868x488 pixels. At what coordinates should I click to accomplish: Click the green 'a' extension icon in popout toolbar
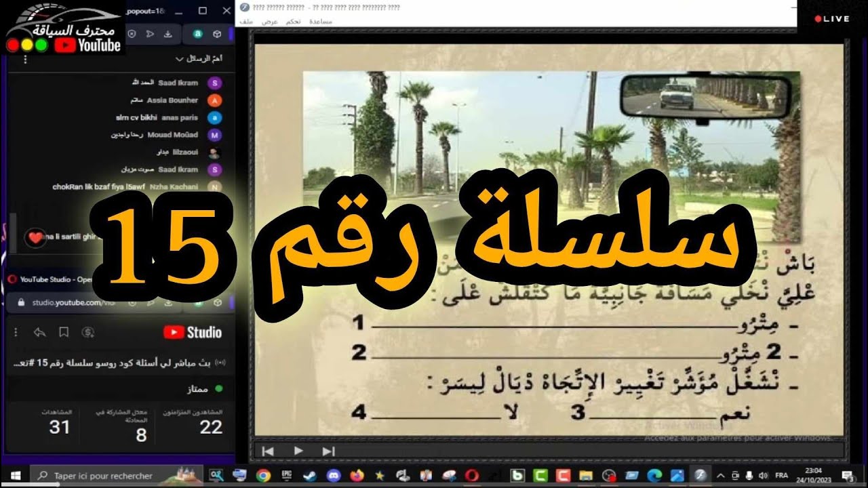198,34
